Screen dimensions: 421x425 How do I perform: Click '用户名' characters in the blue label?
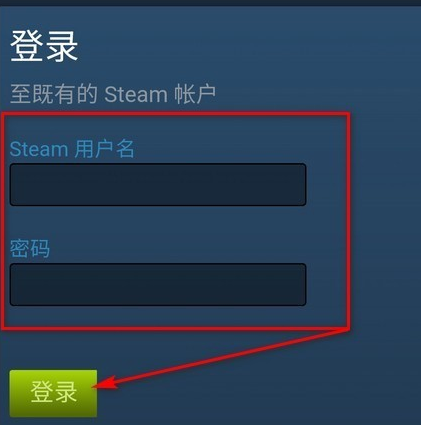click(104, 148)
